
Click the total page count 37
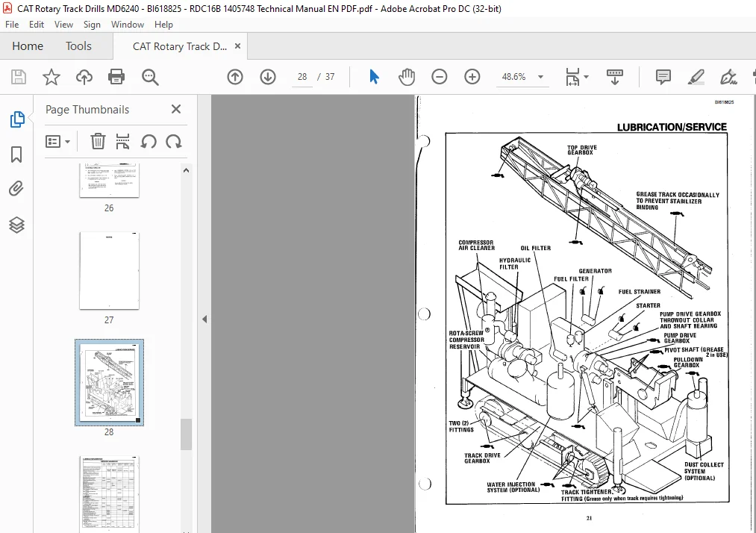coord(330,77)
